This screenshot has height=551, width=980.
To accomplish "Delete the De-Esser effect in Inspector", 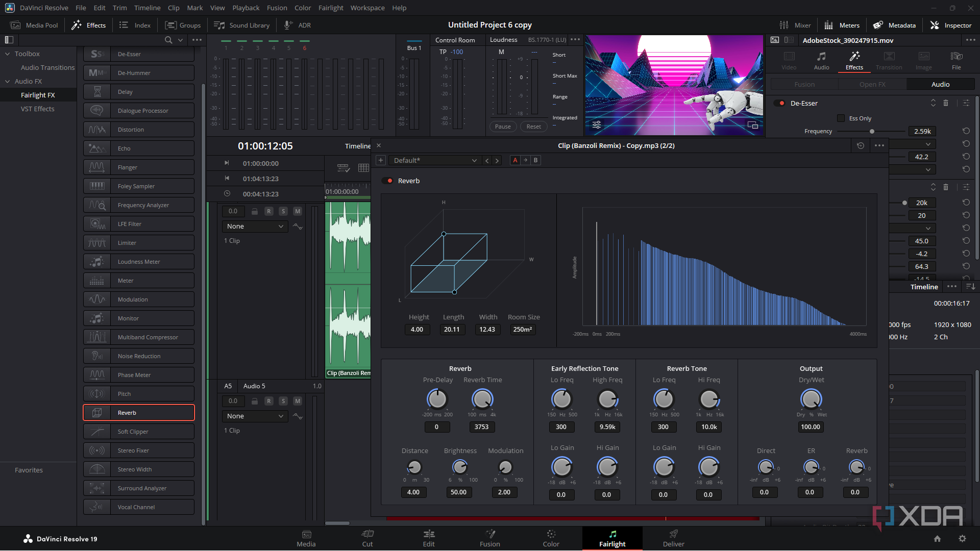I will tap(946, 103).
